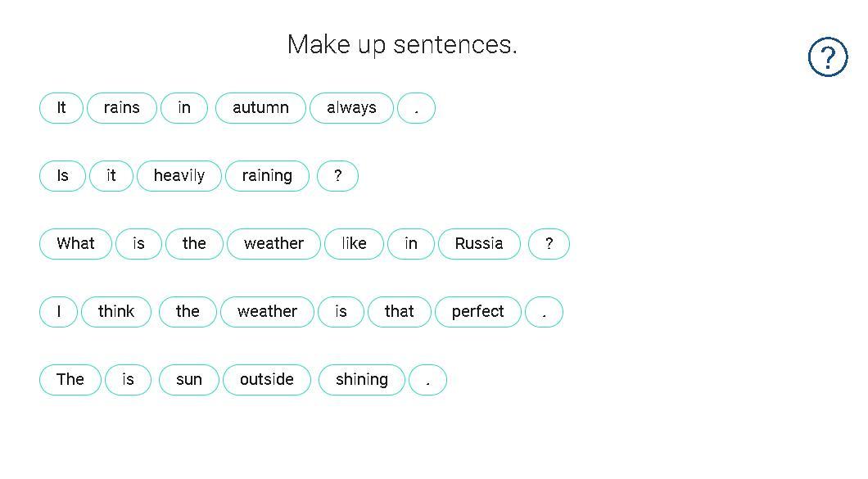Click the 'that' word tile
This screenshot has height=479, width=868.
pyautogui.click(x=399, y=312)
